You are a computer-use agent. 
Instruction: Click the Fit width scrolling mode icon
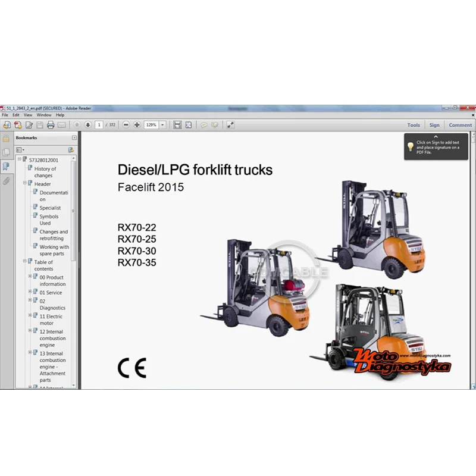177,125
